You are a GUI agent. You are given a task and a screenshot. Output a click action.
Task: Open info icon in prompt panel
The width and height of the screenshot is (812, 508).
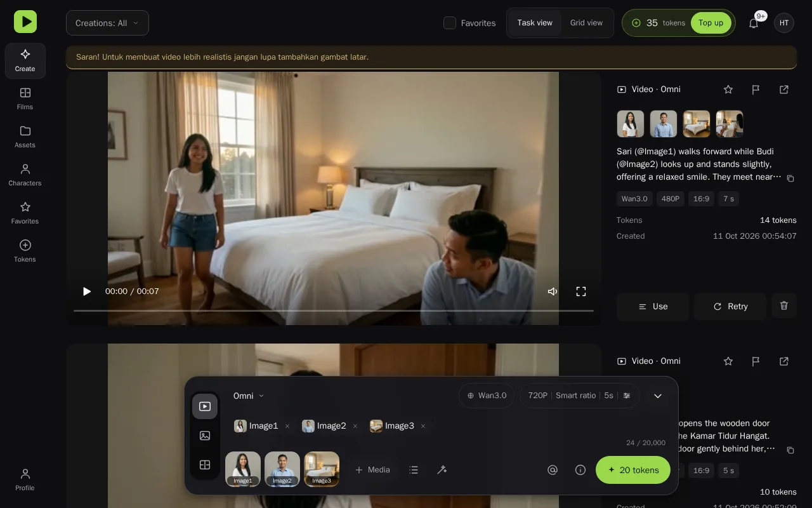coord(580,470)
